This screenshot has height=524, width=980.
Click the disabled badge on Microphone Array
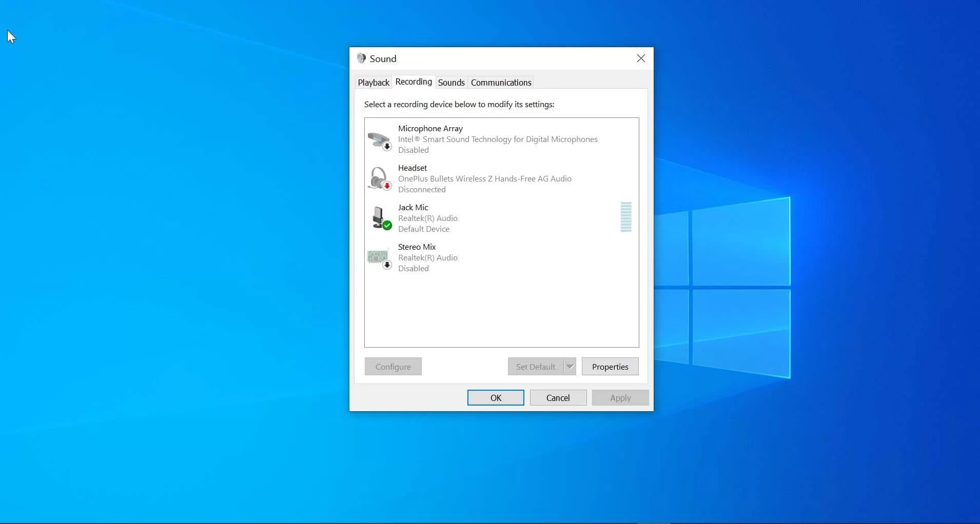[386, 146]
